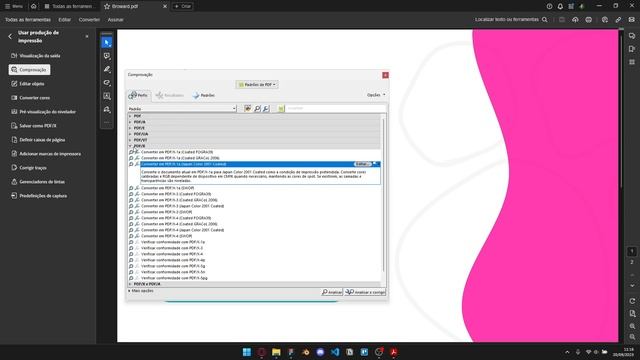Expand the PDF/A profile group
The height and width of the screenshot is (360, 640).
130,122
